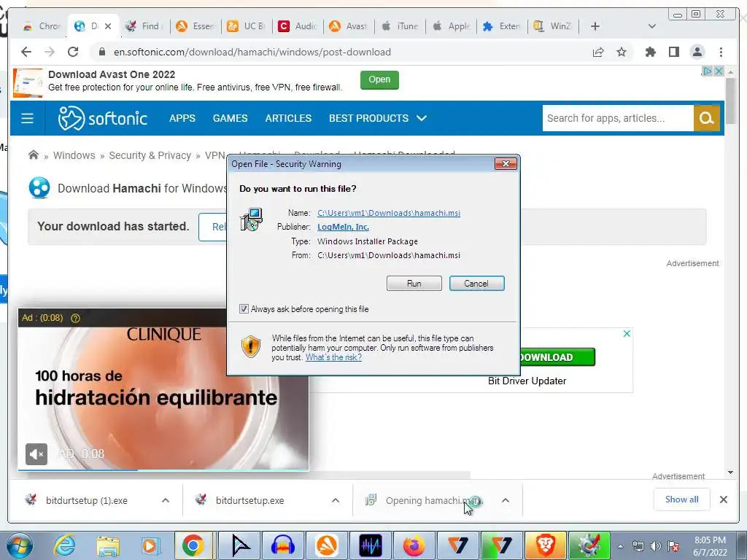Click the Softonic search input field
The width and height of the screenshot is (747, 560).
(618, 118)
